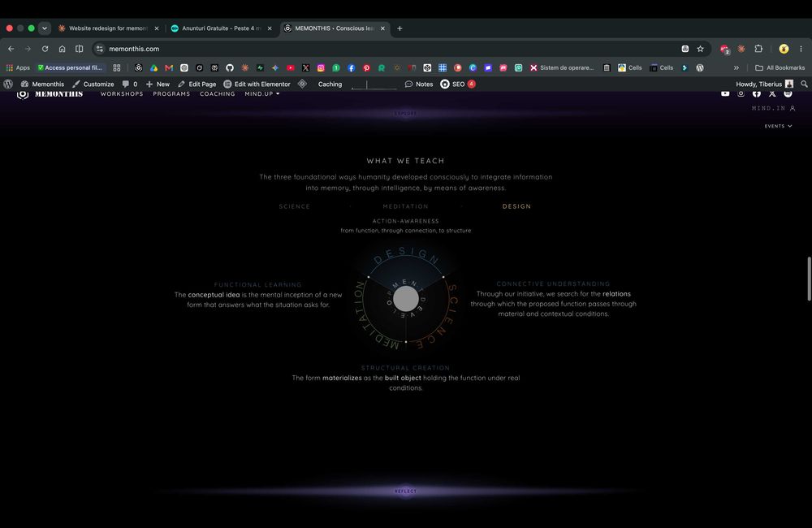Image resolution: width=812 pixels, height=528 pixels.
Task: Click Edit Page in the admin bar
Action: point(197,84)
